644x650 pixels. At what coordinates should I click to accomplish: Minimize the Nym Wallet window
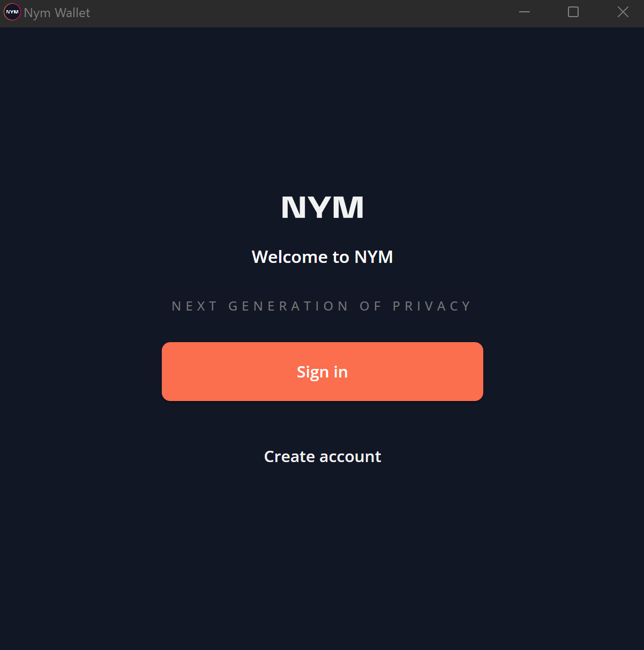tap(525, 12)
